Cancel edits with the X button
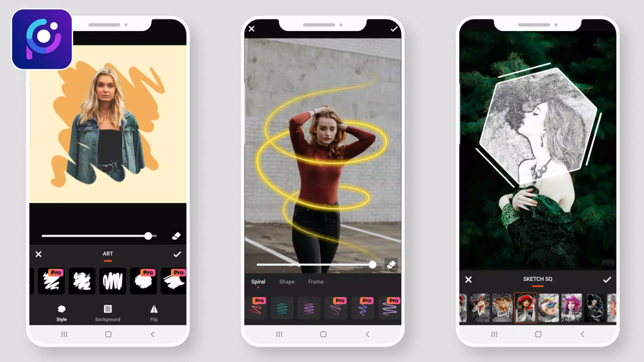644x362 pixels. tap(39, 254)
